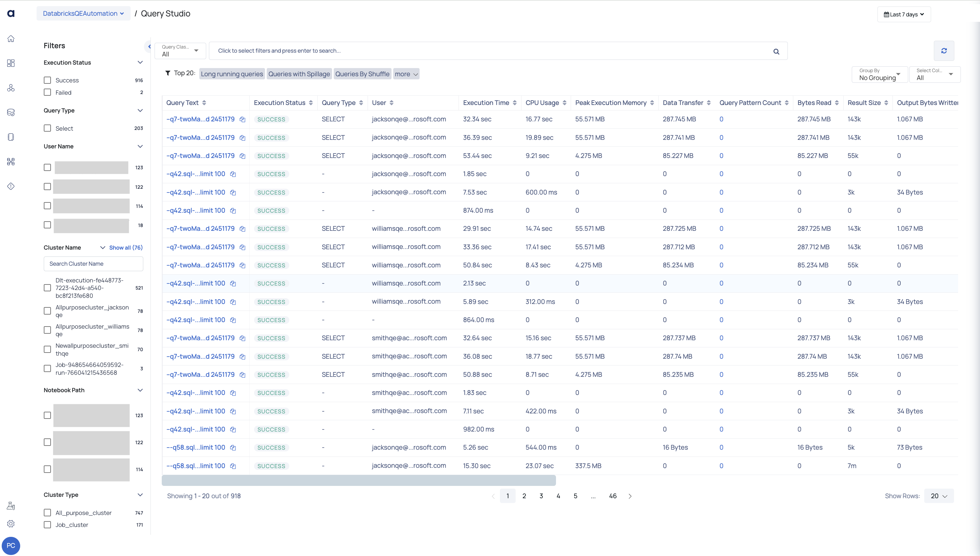Open the Home icon in sidebar

coord(11,39)
